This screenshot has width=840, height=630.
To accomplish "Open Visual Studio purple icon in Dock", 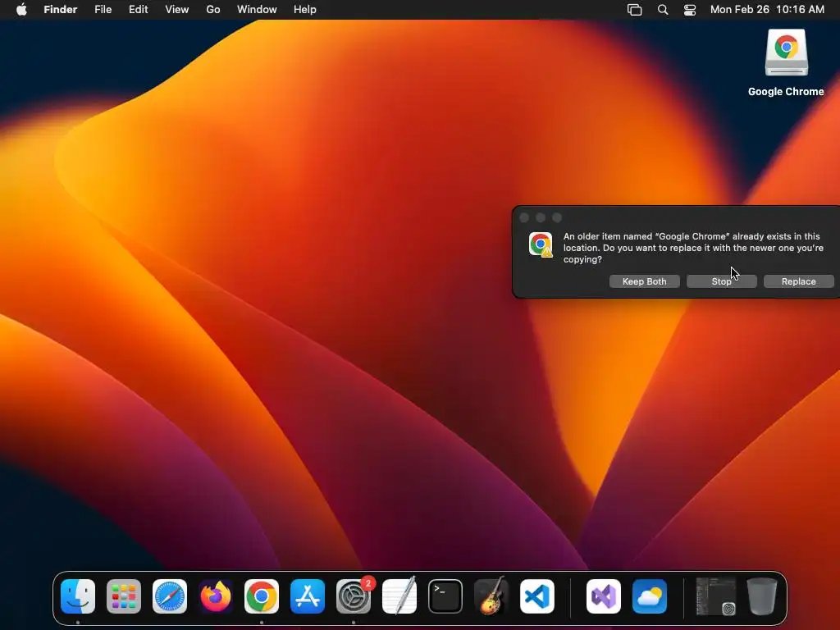I will pyautogui.click(x=604, y=596).
